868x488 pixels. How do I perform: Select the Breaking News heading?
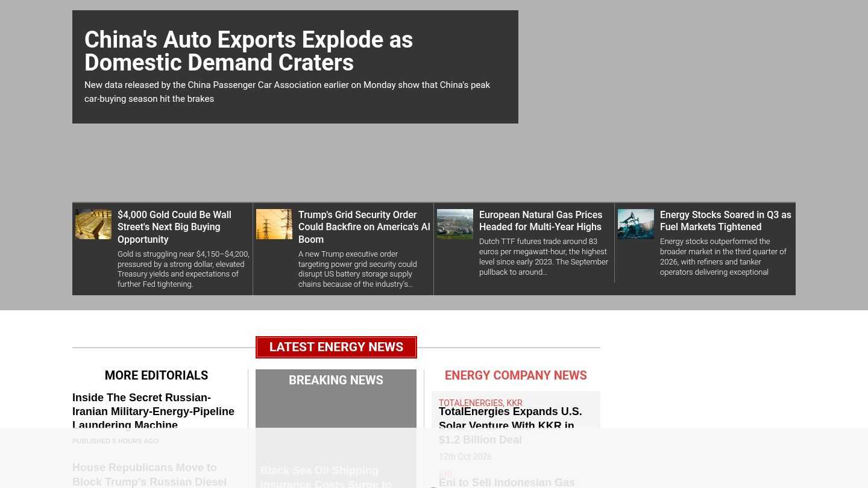(336, 380)
